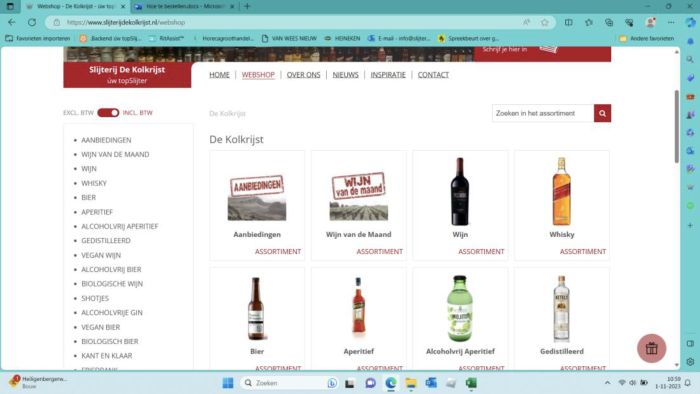Screen dimensions: 700x394
Task: Go back with the browser arrow
Action: point(12,22)
